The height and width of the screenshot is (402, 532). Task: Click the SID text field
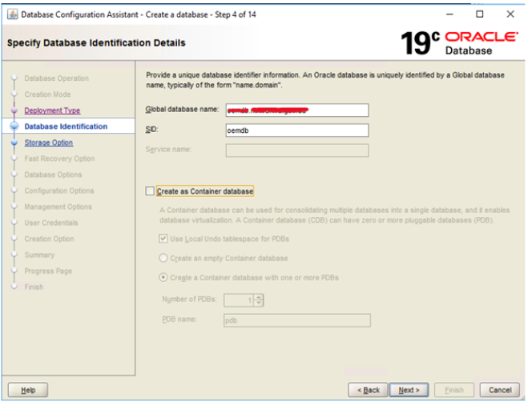[297, 131]
